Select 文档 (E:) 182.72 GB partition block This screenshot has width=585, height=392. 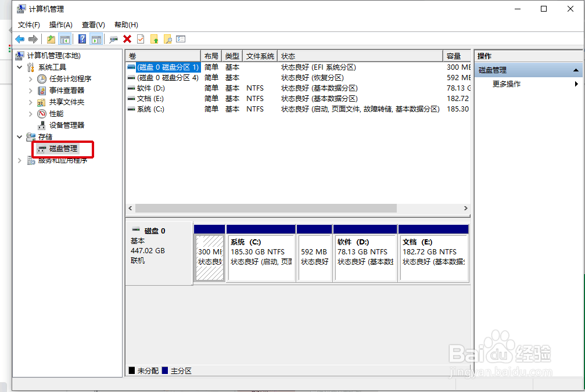pyautogui.click(x=433, y=253)
